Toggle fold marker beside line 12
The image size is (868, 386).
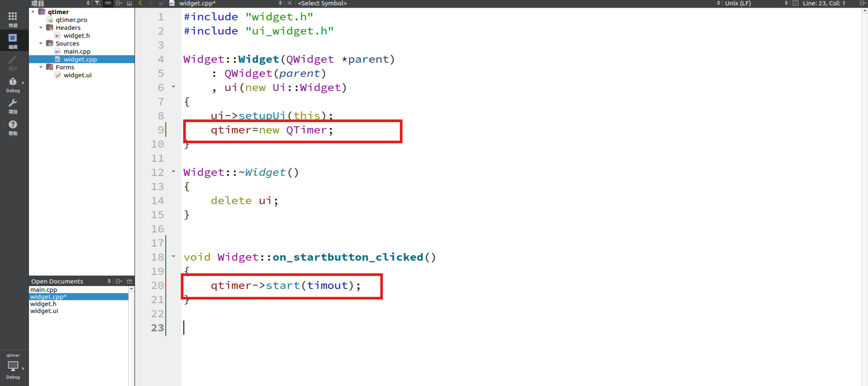point(173,172)
